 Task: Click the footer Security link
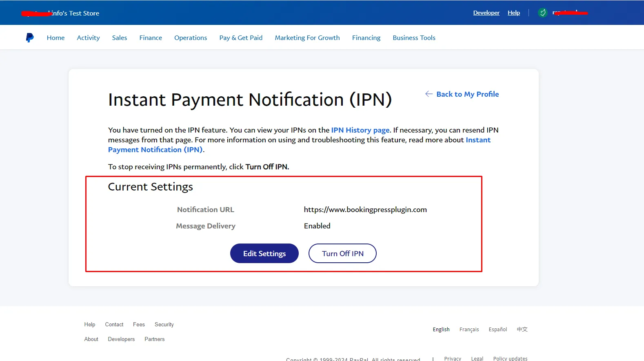[164, 325]
